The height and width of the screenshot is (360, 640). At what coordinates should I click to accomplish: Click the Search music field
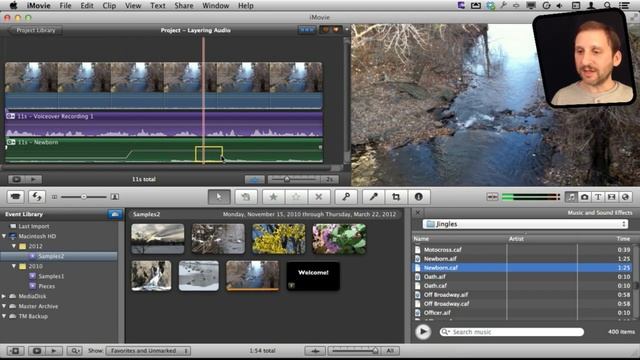(512, 332)
